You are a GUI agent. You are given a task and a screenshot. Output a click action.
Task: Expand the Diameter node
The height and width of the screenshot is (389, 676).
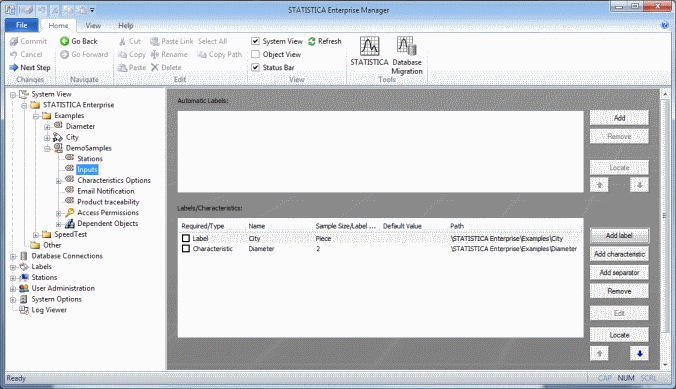(47, 127)
